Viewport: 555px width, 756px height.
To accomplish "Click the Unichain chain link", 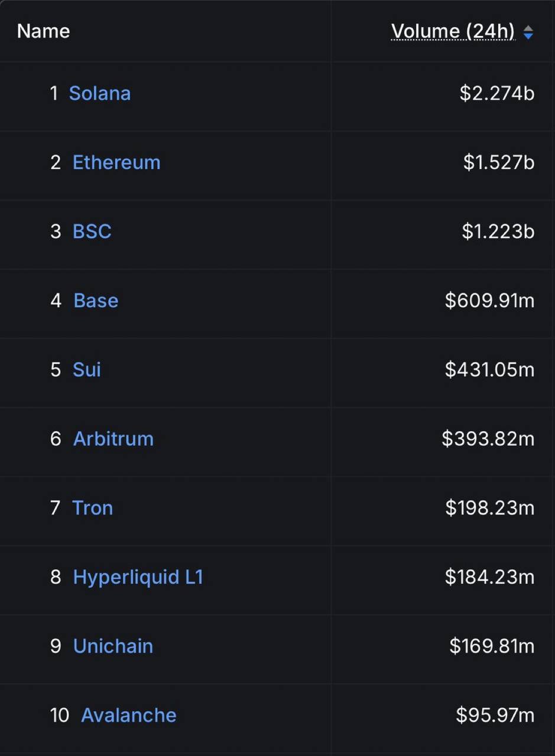I will 113,646.
